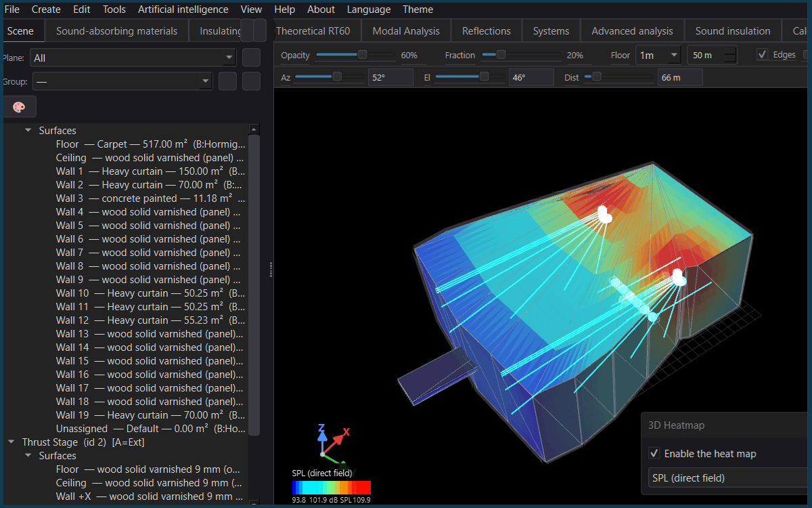Image resolution: width=812 pixels, height=508 pixels.
Task: Switch to the Advanced analysis tab
Action: [x=633, y=30]
